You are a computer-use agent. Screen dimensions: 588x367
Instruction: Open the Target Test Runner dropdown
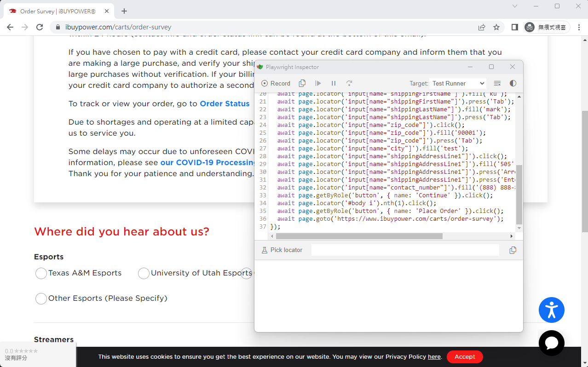(x=458, y=83)
